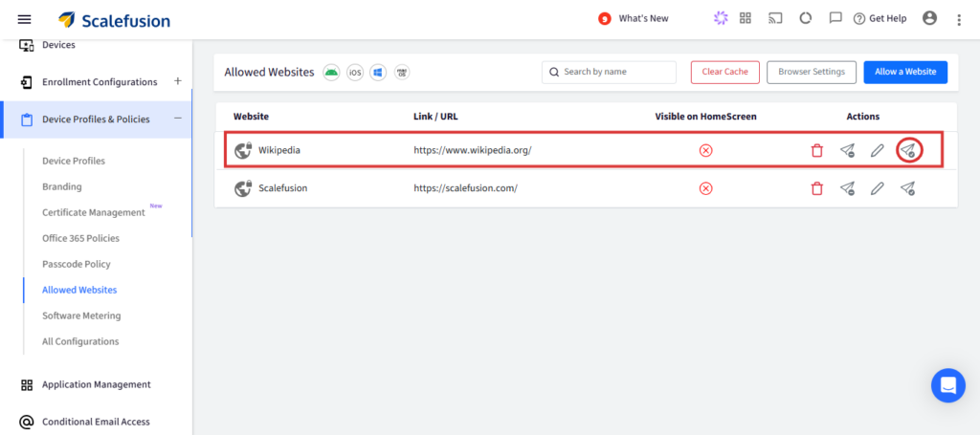Click the Visible on HomeScreen column header
This screenshot has width=980, height=435.
(705, 117)
